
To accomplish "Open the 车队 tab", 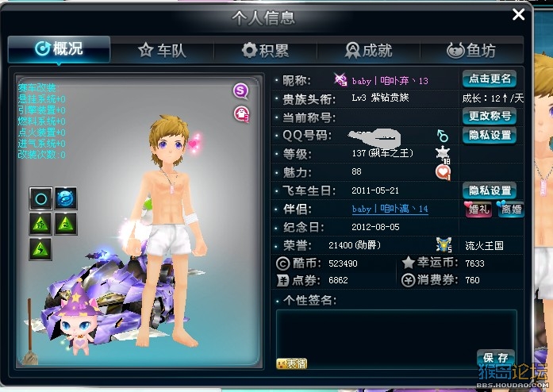I will pyautogui.click(x=162, y=51).
